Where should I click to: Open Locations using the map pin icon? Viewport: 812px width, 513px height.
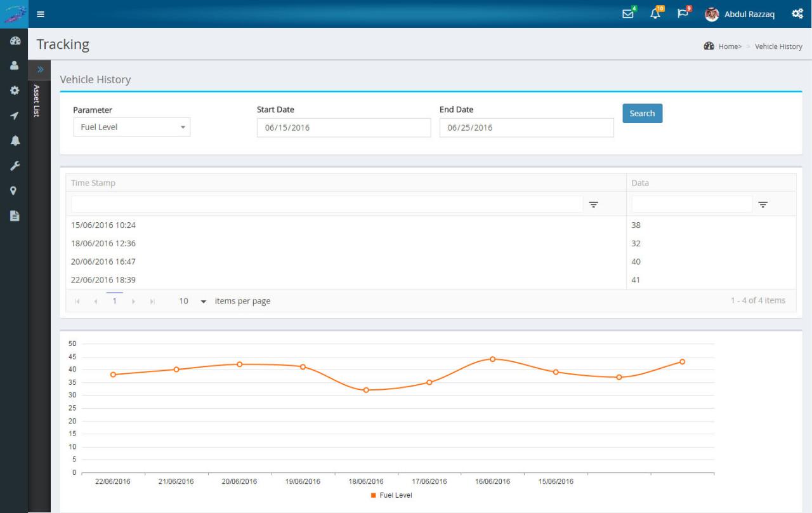[x=12, y=191]
